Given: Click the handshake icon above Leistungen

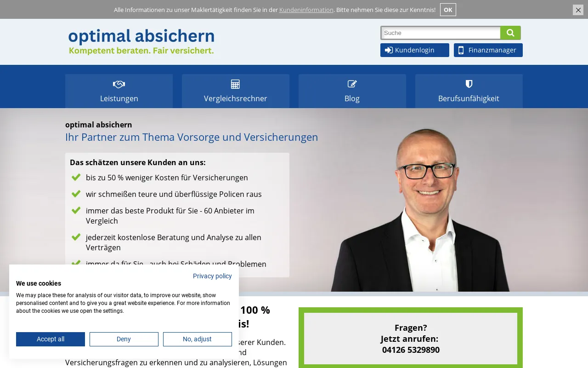Looking at the screenshot, I should tap(119, 84).
